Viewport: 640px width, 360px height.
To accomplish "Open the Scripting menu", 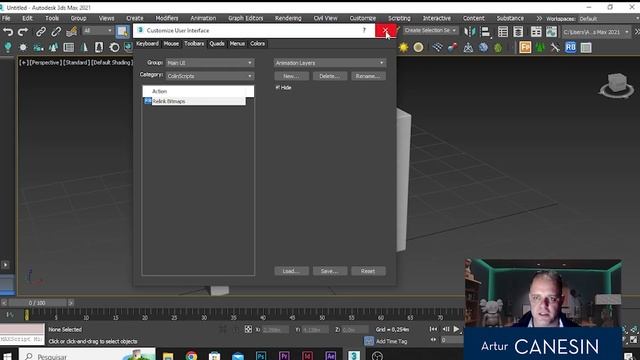I will [x=399, y=18].
